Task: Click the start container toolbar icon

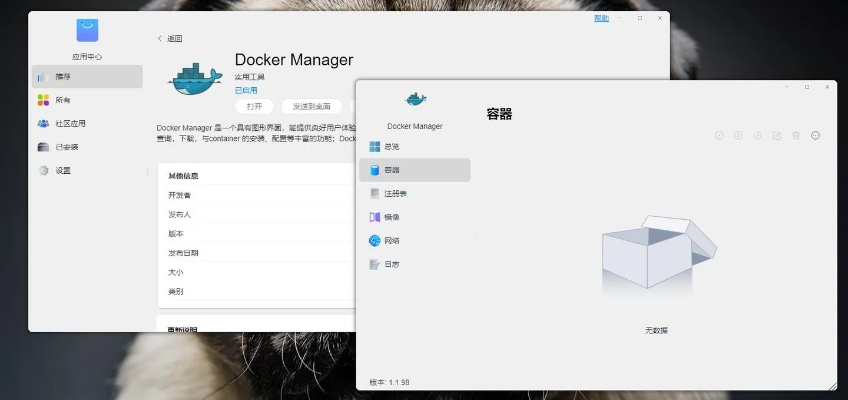Action: (x=719, y=135)
